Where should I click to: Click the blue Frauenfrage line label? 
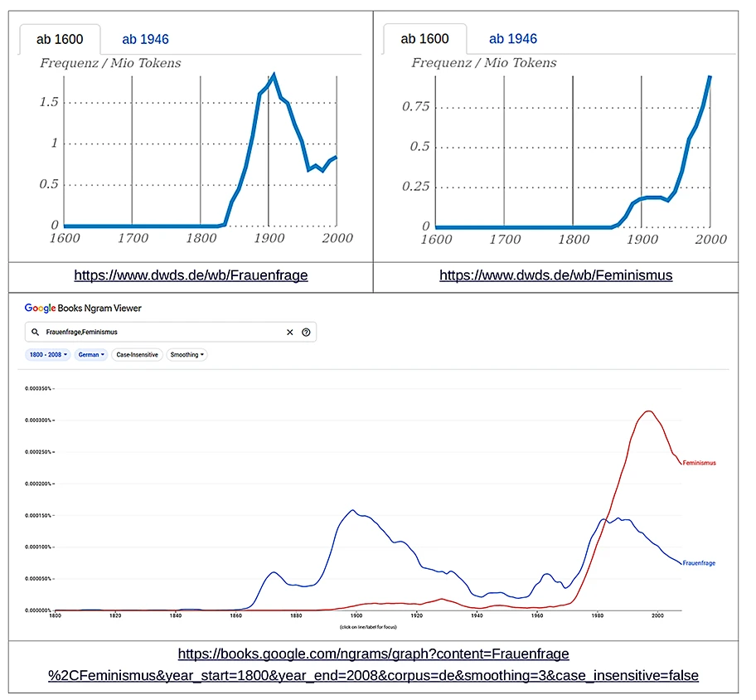point(699,563)
